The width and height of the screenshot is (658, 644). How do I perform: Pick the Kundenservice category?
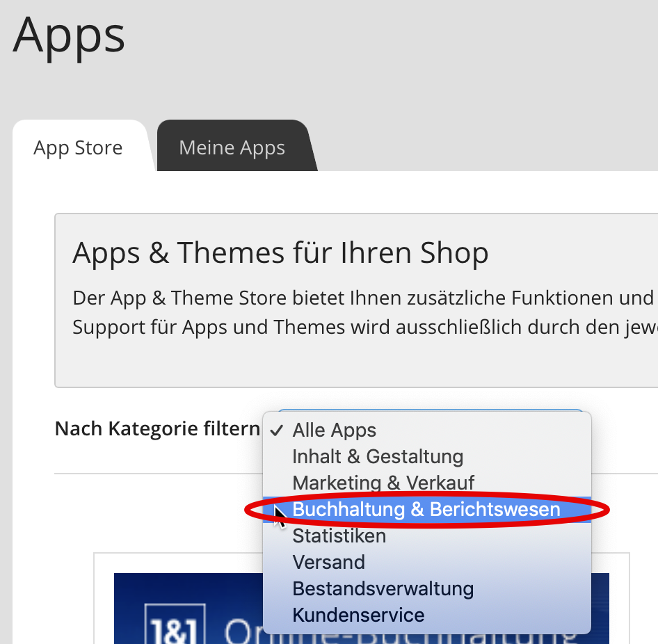tap(427, 615)
